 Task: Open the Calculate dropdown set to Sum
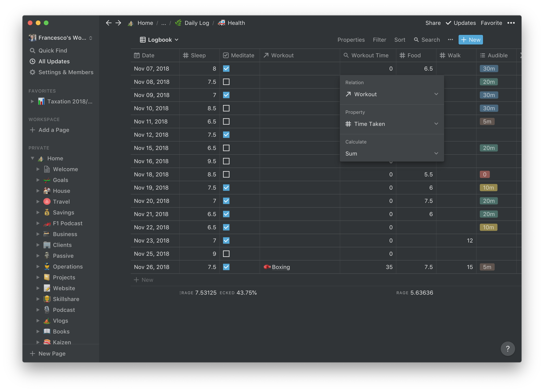[392, 153]
